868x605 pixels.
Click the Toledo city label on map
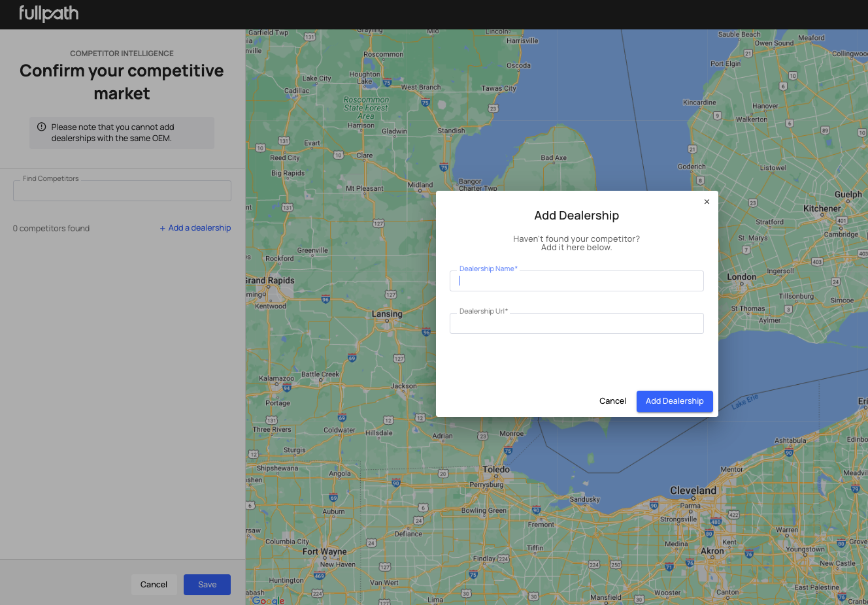tap(496, 470)
